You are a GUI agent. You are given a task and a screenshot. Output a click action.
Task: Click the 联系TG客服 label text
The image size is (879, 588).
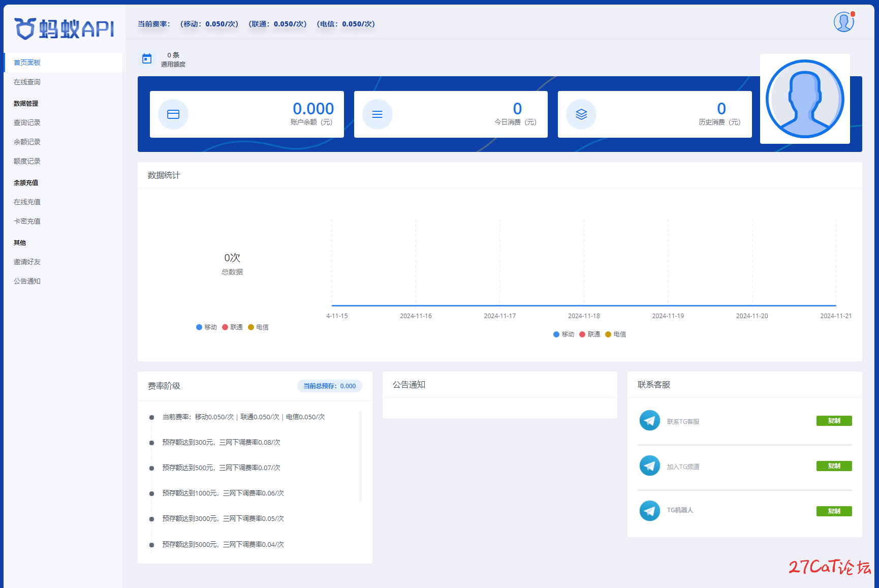pos(683,422)
